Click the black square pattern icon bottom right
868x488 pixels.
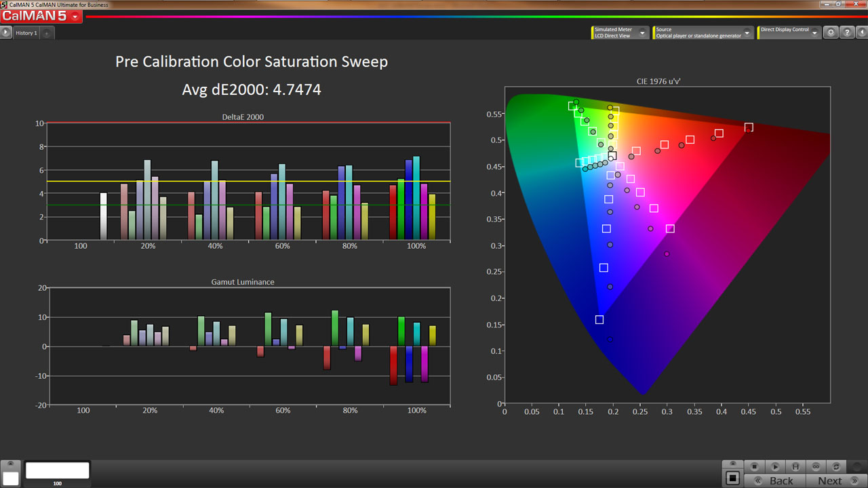coord(732,478)
